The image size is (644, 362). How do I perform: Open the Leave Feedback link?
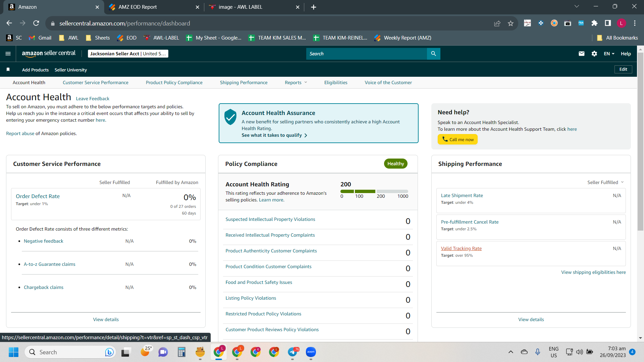pyautogui.click(x=93, y=99)
